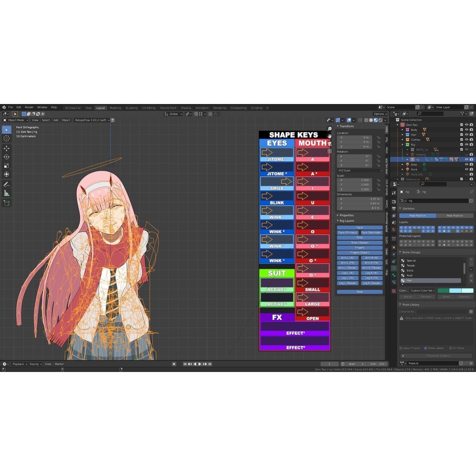Open Global transform orientation dropdown
This screenshot has height=476, width=476.
click(x=173, y=114)
